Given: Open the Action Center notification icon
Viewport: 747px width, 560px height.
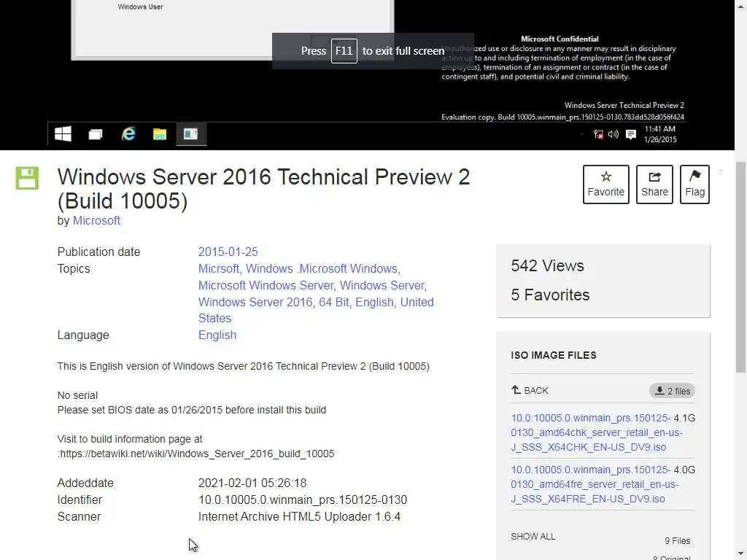Looking at the screenshot, I should [x=631, y=134].
